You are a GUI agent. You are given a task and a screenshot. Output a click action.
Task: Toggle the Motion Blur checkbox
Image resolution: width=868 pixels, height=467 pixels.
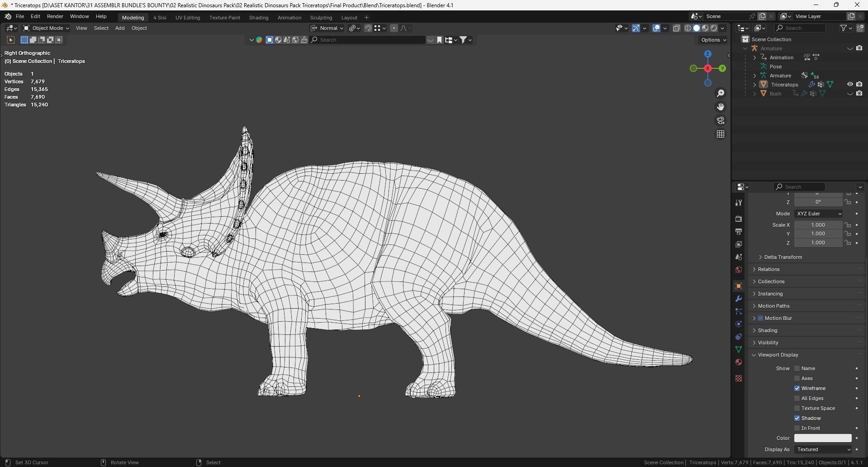point(760,318)
